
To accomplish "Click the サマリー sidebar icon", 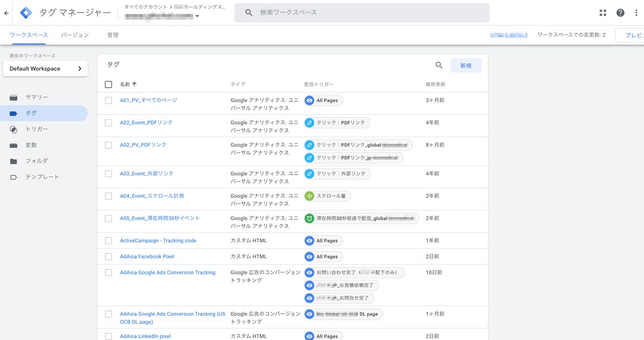I will coord(14,98).
